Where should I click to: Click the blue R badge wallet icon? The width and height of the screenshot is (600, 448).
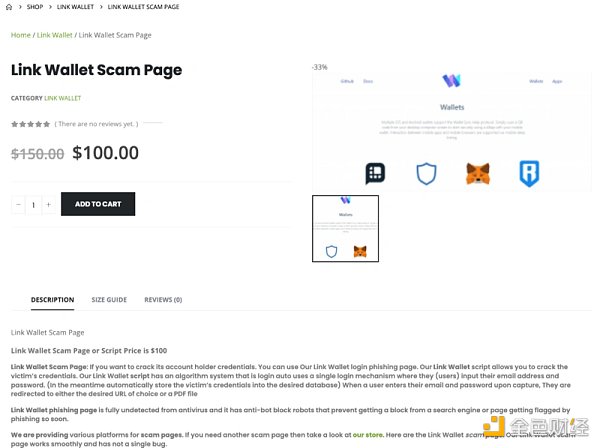(529, 173)
